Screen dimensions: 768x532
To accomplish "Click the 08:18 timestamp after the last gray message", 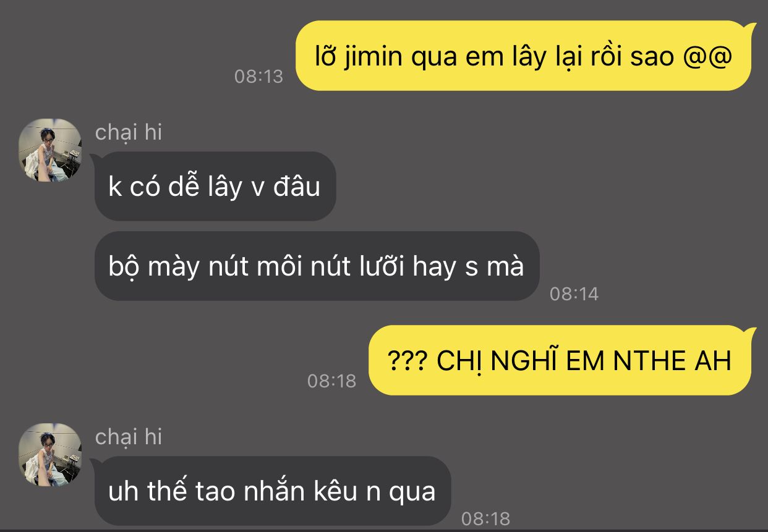I will pyautogui.click(x=485, y=518).
